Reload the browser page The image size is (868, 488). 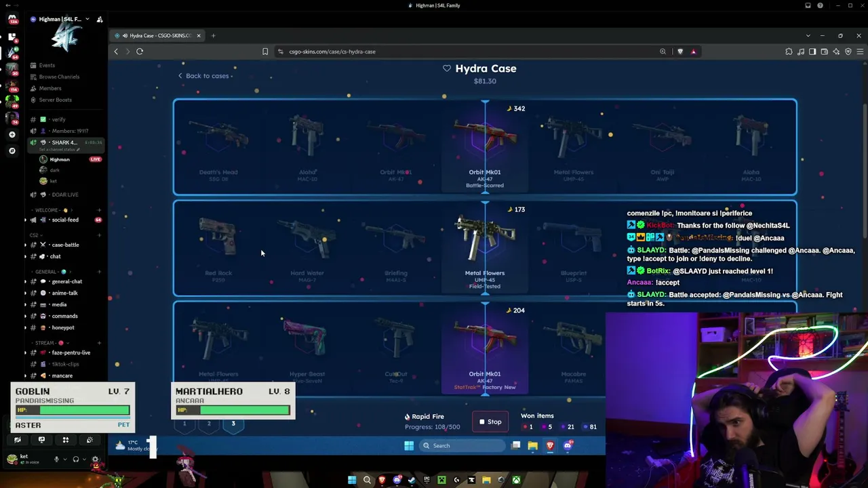140,52
